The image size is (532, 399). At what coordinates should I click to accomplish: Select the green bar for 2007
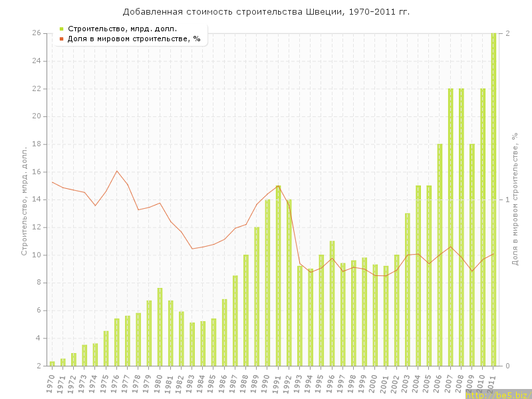pyautogui.click(x=450, y=227)
